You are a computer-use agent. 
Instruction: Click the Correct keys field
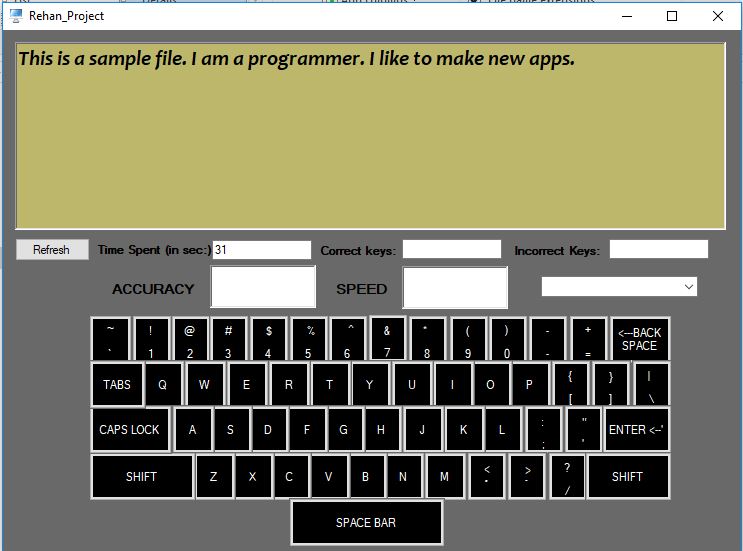[452, 249]
